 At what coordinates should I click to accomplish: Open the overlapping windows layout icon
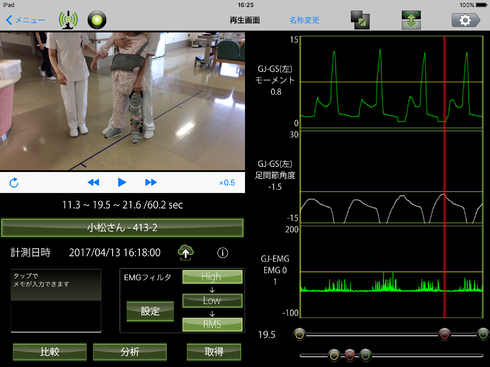(360, 20)
